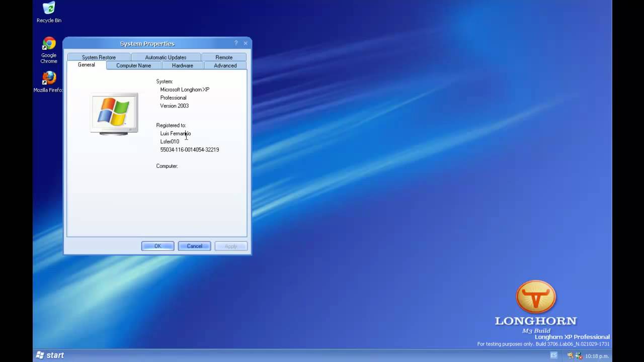Switch to the Remote tab

224,57
